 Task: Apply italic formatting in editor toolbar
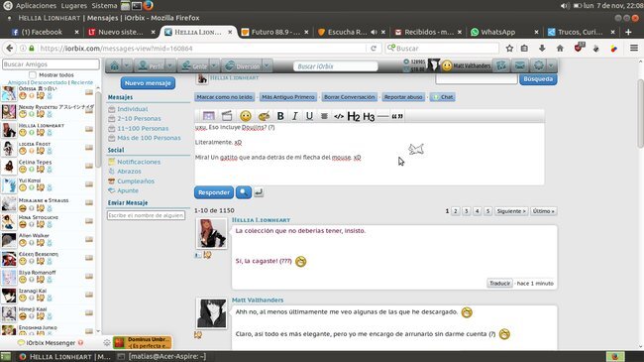pos(295,116)
